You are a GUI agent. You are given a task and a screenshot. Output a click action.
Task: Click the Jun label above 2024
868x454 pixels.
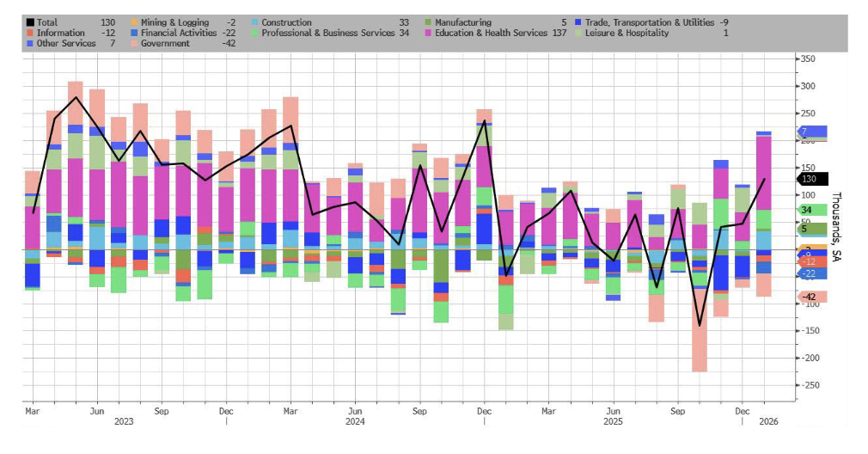pyautogui.click(x=355, y=411)
